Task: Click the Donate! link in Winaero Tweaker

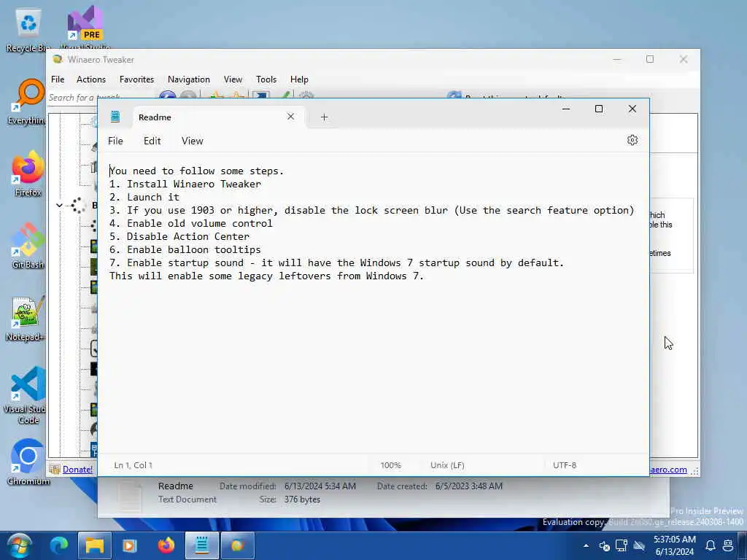Action: [x=77, y=470]
